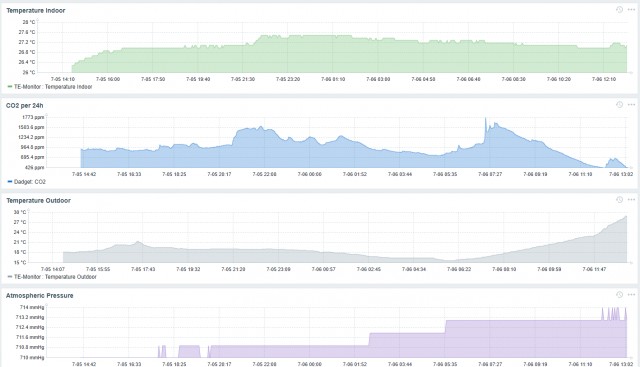This screenshot has height=367, width=640.
Task: Click the tall CO2 spike peak near 07:27
Action: [x=486, y=119]
